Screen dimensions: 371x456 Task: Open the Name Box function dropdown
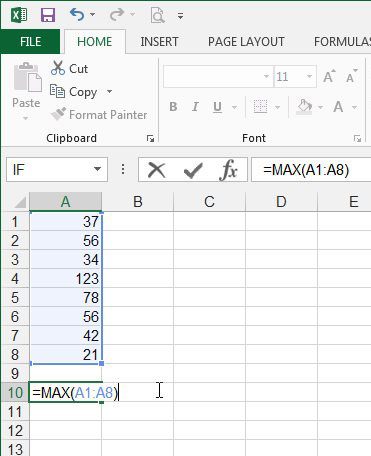pyautogui.click(x=97, y=169)
